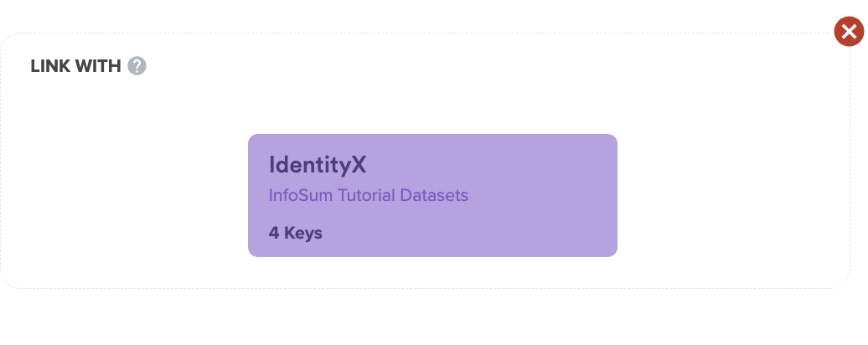Link with the IdentityX dataset
This screenshot has width=868, height=345.
pos(432,195)
